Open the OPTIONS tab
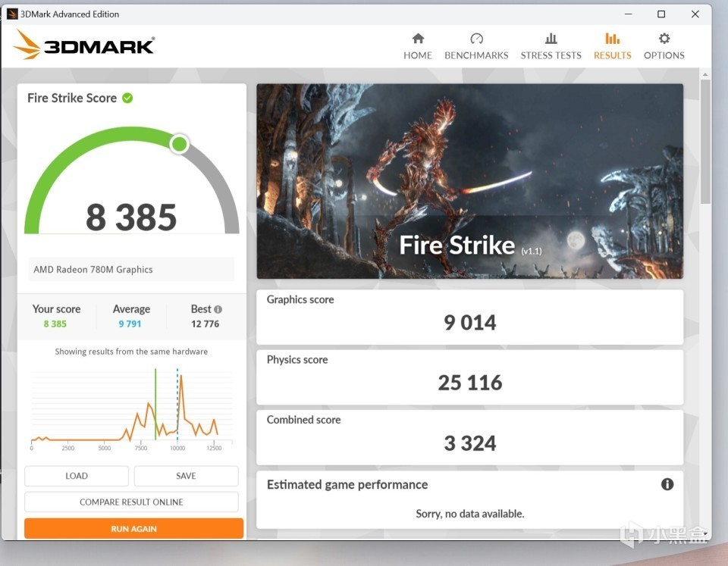 point(664,46)
